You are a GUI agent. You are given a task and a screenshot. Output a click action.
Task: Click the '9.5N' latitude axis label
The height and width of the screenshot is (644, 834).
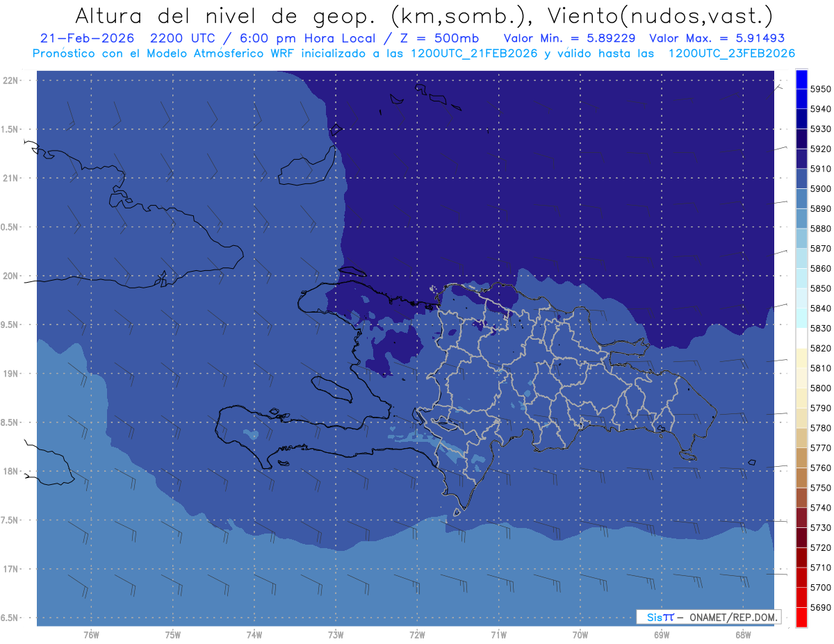(x=10, y=324)
